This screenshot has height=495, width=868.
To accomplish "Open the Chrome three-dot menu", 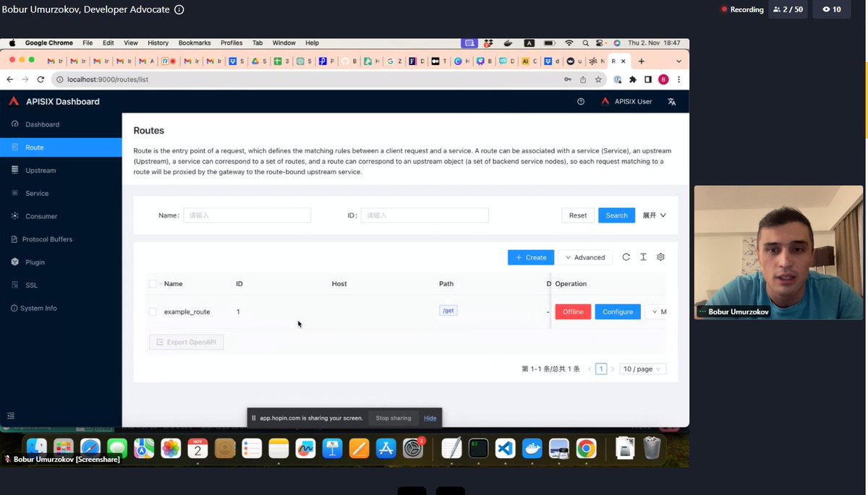I will [x=678, y=79].
